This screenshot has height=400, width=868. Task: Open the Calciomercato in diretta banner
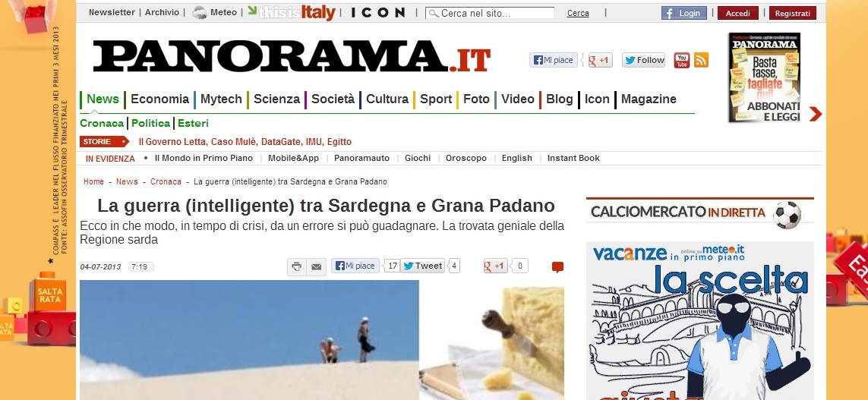(x=699, y=213)
